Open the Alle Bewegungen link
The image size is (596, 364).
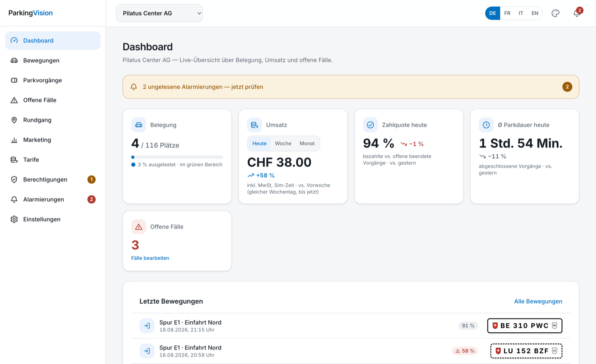[538, 301]
